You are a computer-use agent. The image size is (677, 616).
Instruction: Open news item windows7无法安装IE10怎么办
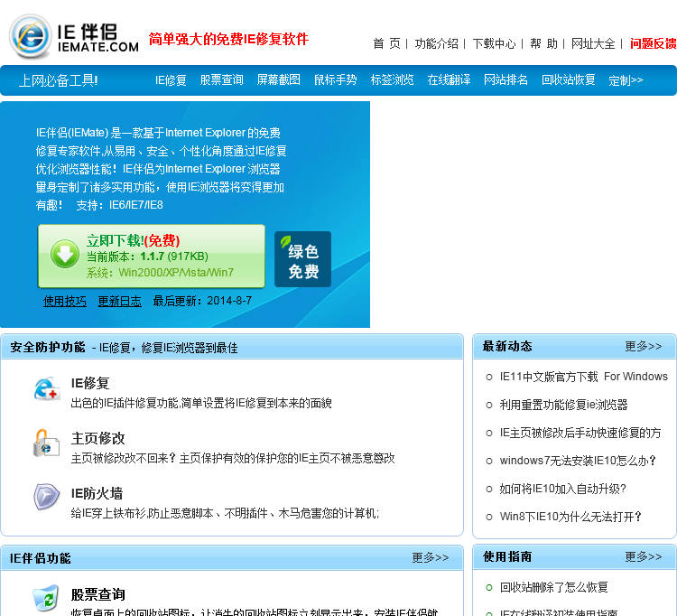(x=578, y=461)
